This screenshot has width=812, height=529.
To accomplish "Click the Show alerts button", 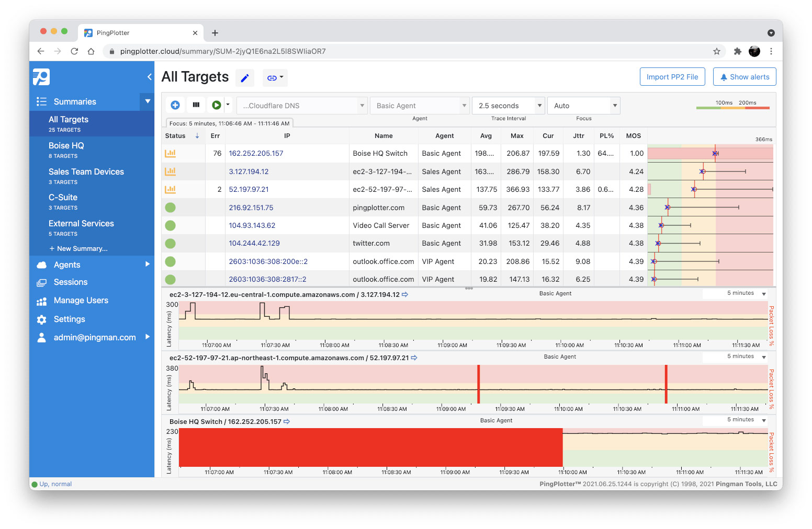I will coord(745,77).
